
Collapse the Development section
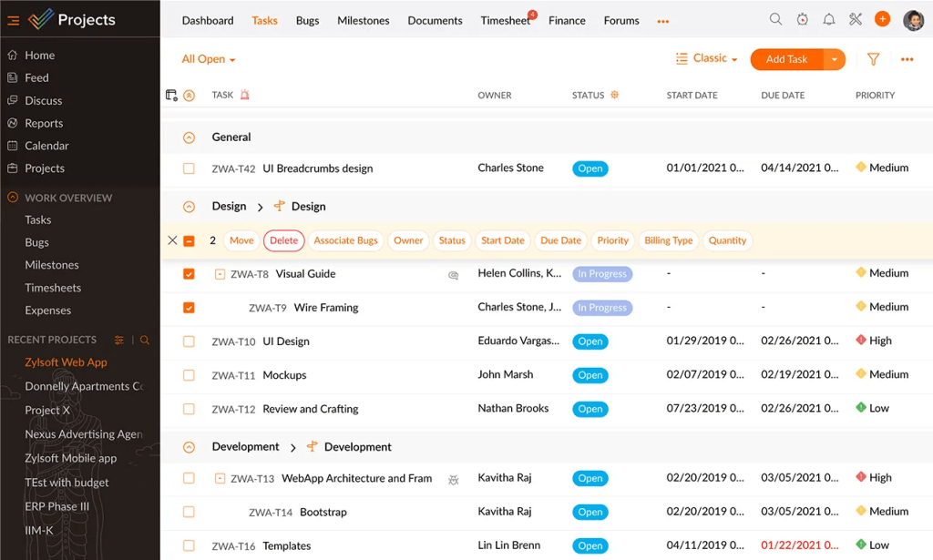[189, 446]
